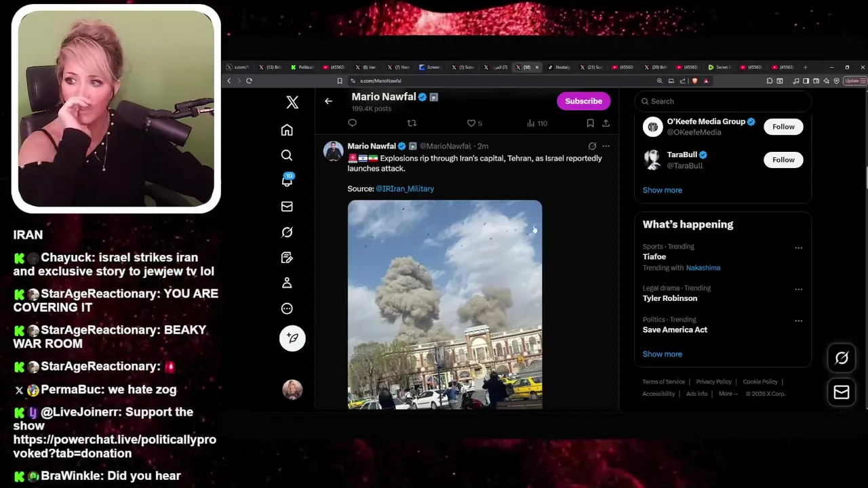Open browser extensions puzzle icon
The image size is (868, 488).
769,81
